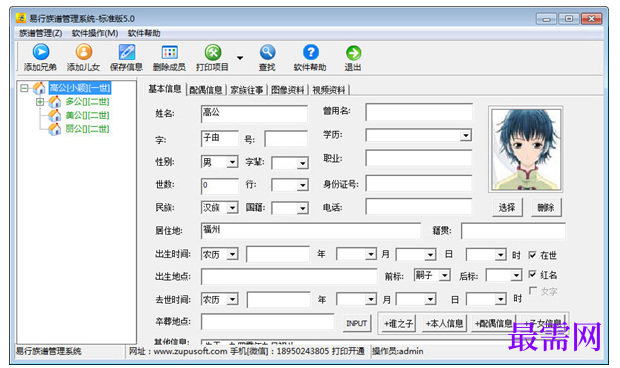Click the 身份证号 input field
The height and width of the screenshot is (368, 620).
pos(419,184)
